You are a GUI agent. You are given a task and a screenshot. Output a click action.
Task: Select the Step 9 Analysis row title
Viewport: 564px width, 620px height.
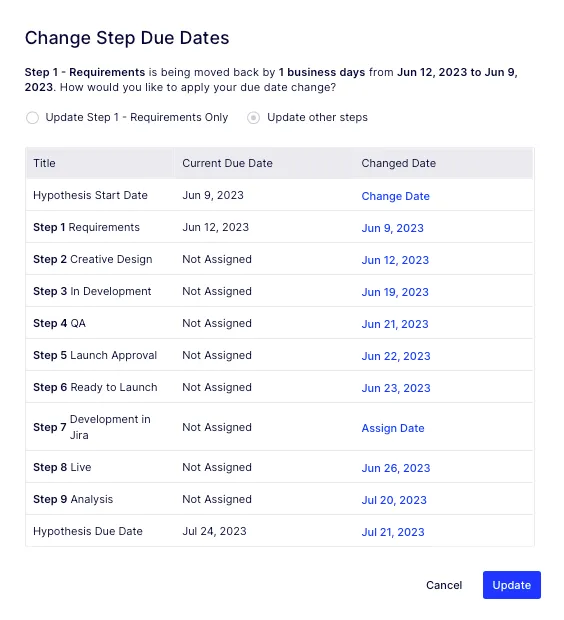pyautogui.click(x=73, y=499)
